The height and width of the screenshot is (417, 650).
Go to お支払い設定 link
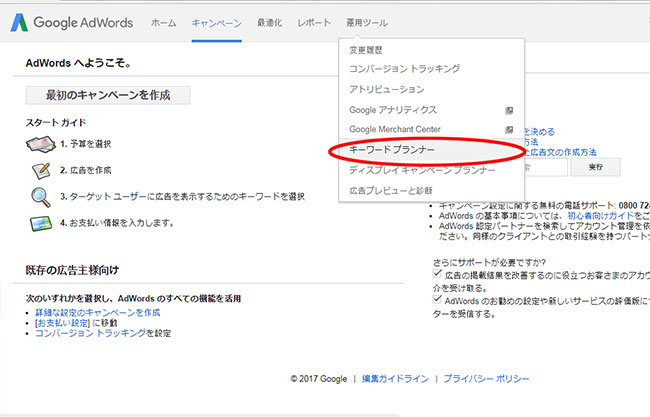pyautogui.click(x=63, y=323)
